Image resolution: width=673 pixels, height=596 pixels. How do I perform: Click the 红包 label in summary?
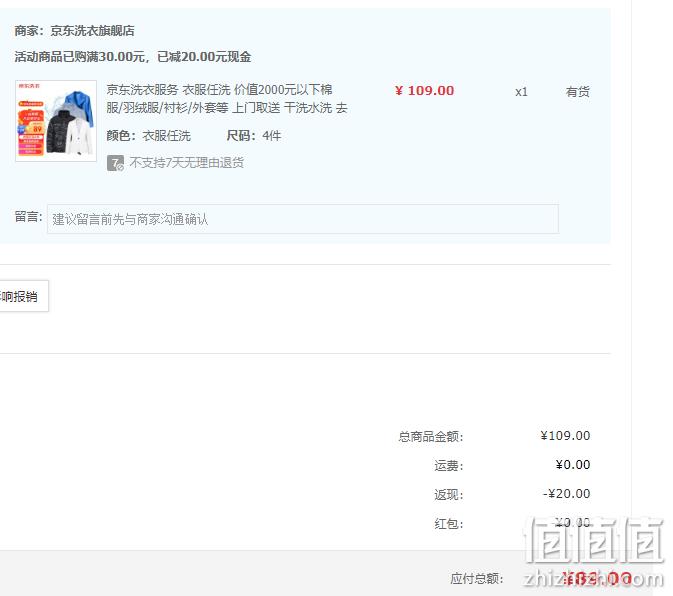449,523
